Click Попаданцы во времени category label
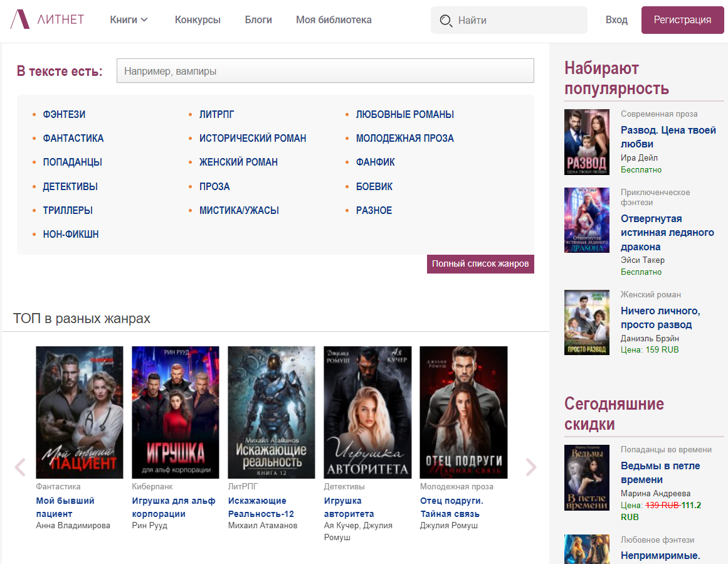Image resolution: width=728 pixels, height=564 pixels. point(666,449)
